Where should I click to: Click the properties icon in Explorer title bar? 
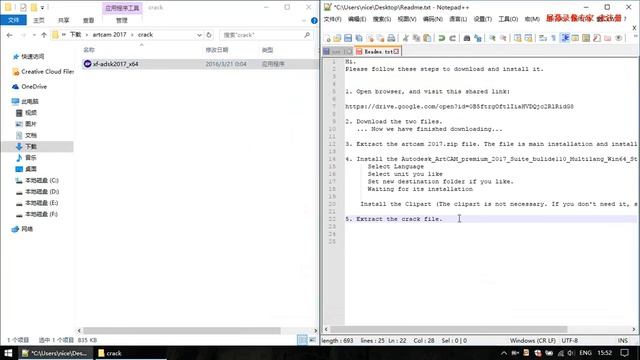coord(23,7)
